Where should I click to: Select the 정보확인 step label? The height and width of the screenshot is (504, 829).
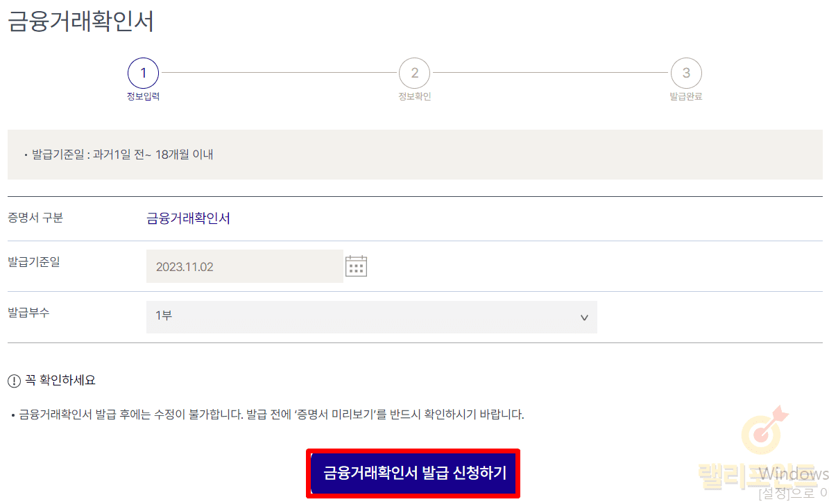(414, 97)
